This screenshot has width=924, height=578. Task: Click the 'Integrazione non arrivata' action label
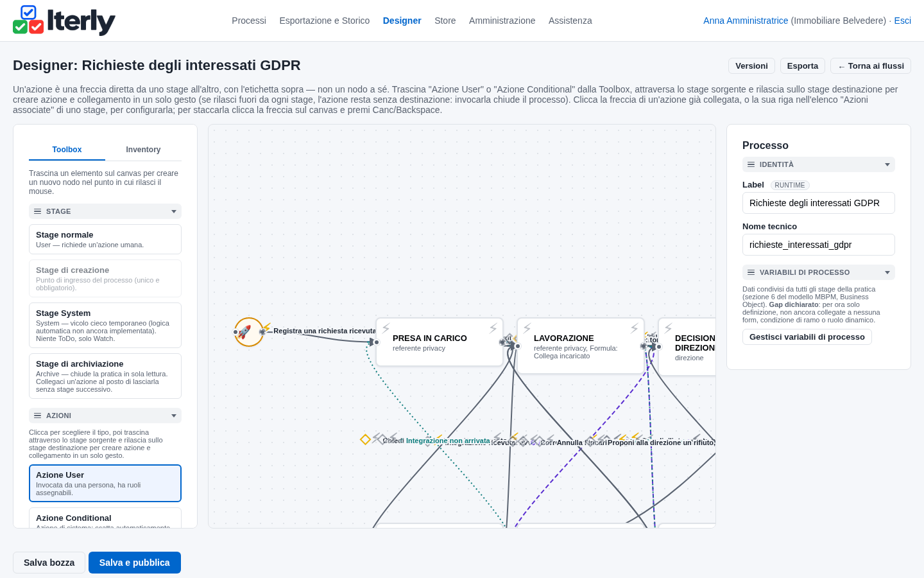[448, 441]
